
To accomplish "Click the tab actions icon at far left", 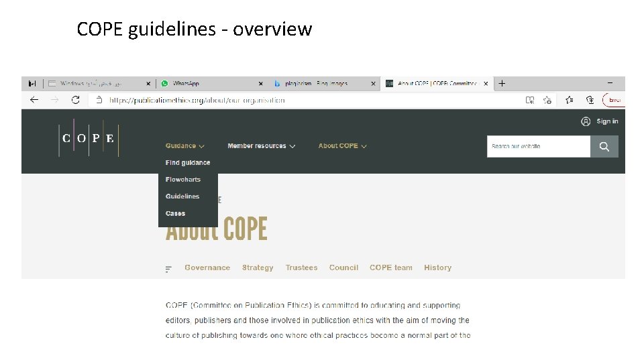I will [32, 83].
